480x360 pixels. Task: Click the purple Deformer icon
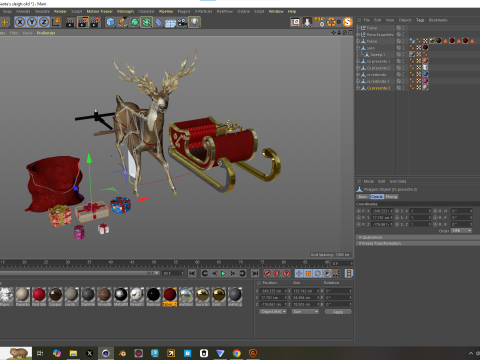click(159, 22)
